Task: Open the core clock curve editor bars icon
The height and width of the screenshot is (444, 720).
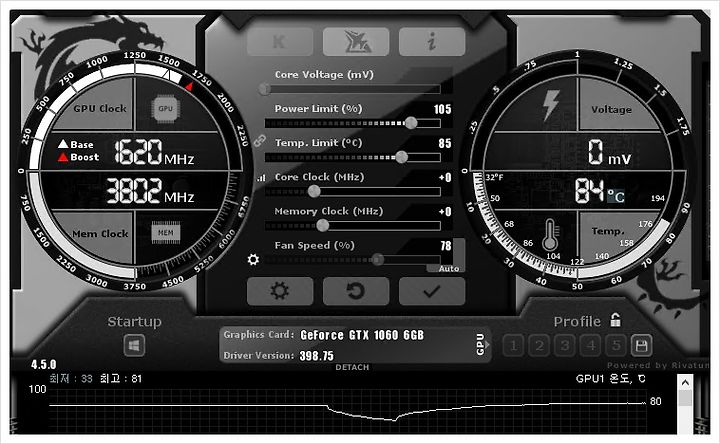Action: (261, 178)
